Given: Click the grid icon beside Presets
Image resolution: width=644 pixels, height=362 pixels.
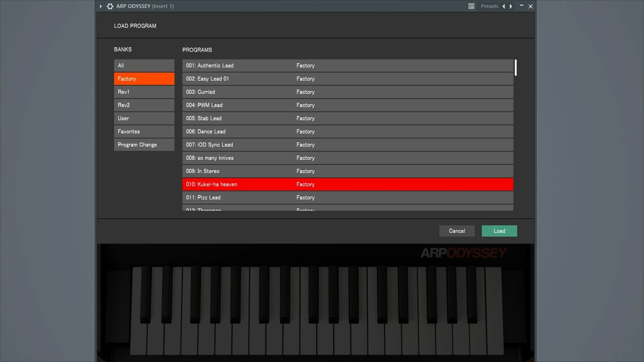Looking at the screenshot, I should pos(471,6).
